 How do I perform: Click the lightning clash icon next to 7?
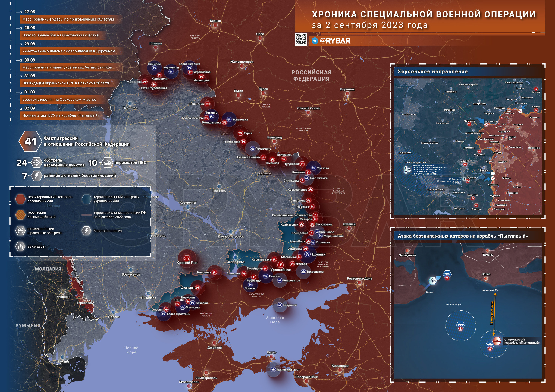(x=37, y=176)
